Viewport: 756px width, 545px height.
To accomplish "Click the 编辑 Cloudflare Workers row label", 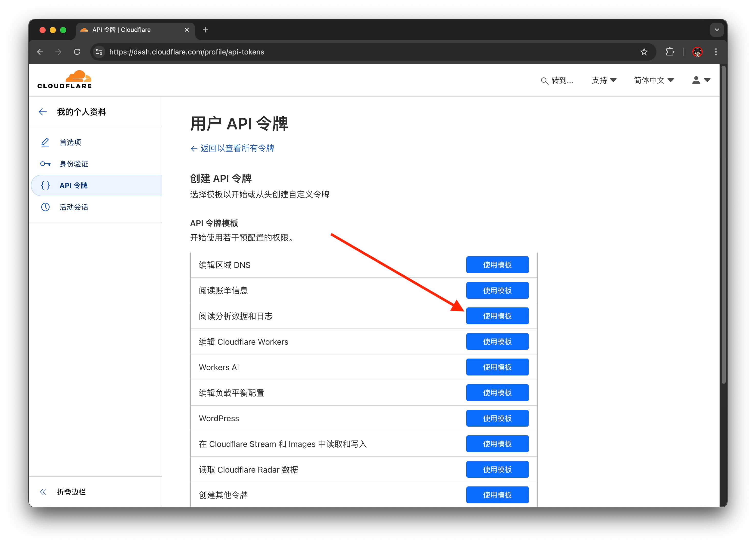I will pos(243,342).
